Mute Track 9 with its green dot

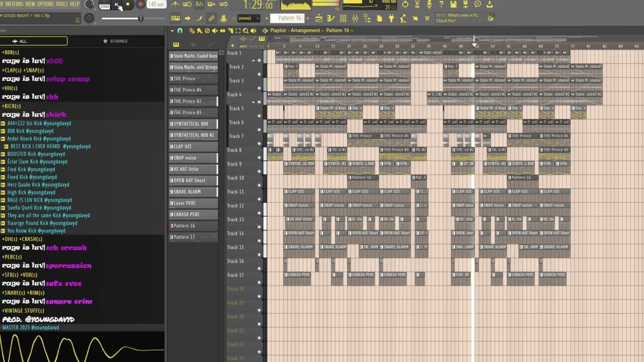tap(259, 171)
